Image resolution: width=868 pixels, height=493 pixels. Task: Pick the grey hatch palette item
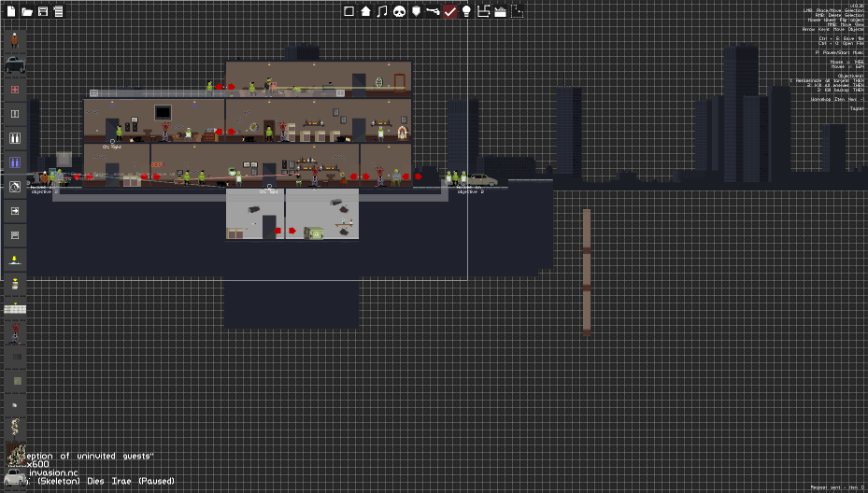[15, 235]
